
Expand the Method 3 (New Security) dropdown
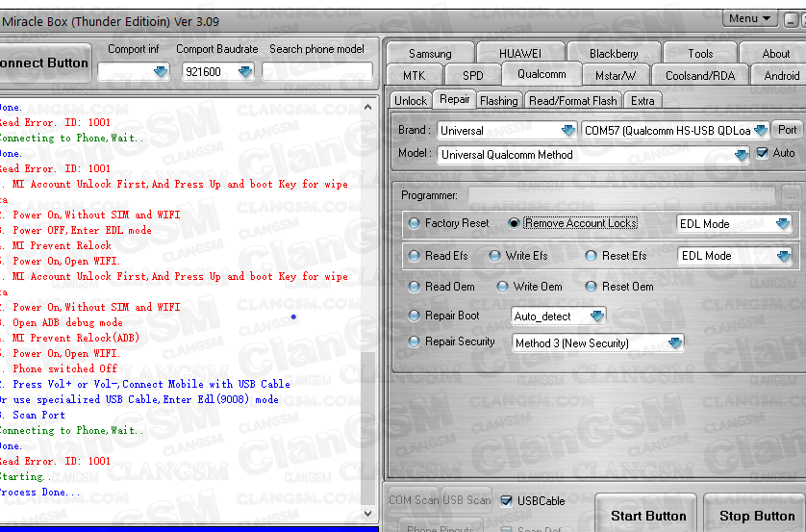coord(675,342)
